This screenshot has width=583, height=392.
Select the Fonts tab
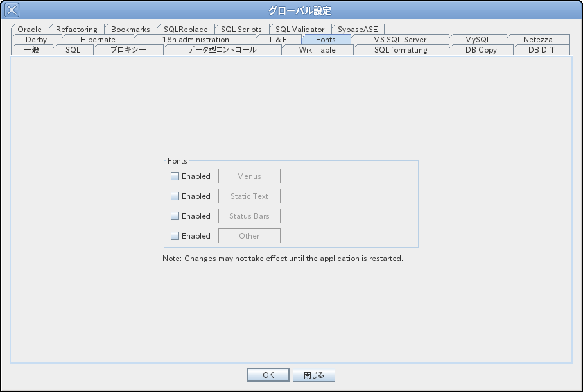point(326,39)
